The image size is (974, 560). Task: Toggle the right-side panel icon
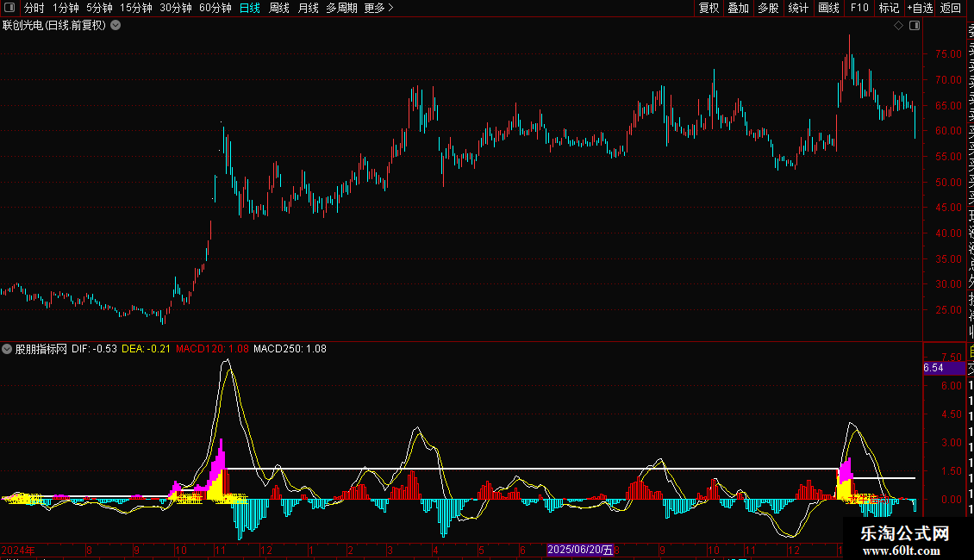point(915,26)
